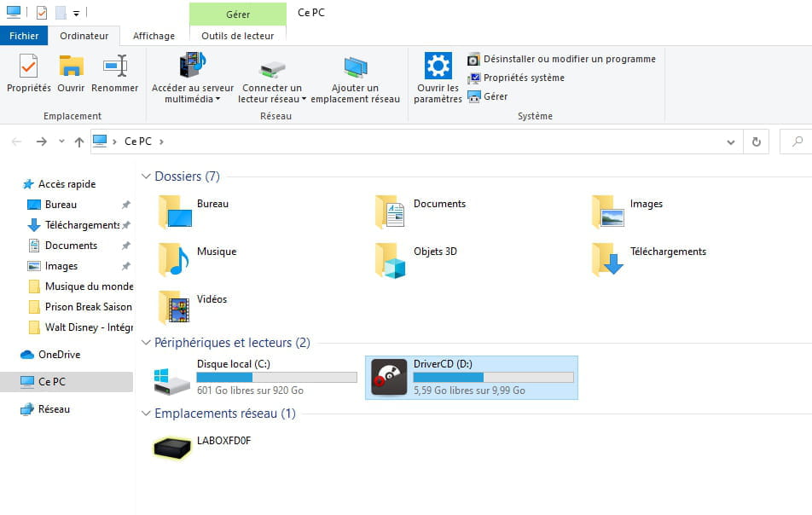Open Propriétés système
The image size is (812, 515).
(516, 78)
